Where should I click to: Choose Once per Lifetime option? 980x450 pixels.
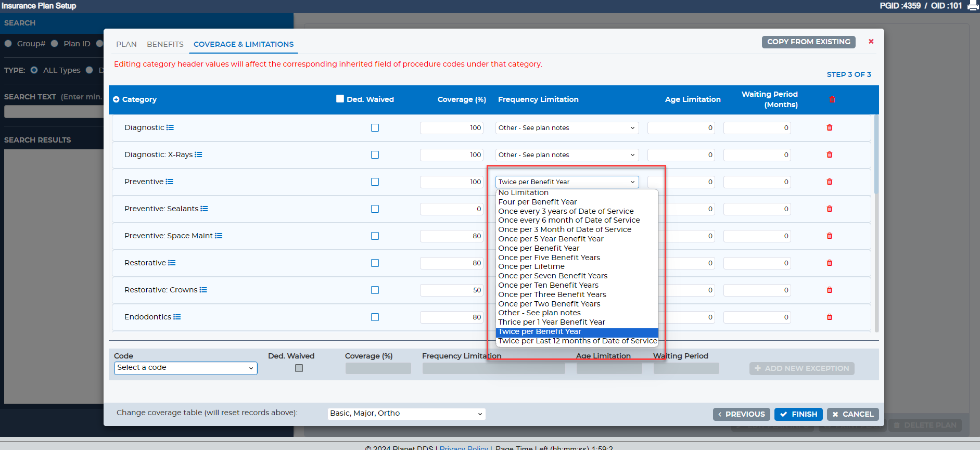click(577, 266)
